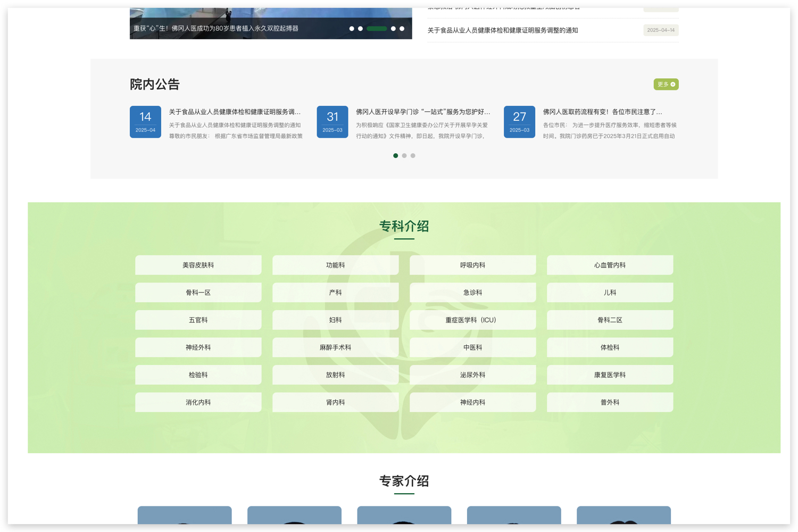Select the 普外科 department
Image resolution: width=798 pixels, height=532 pixels.
click(610, 402)
